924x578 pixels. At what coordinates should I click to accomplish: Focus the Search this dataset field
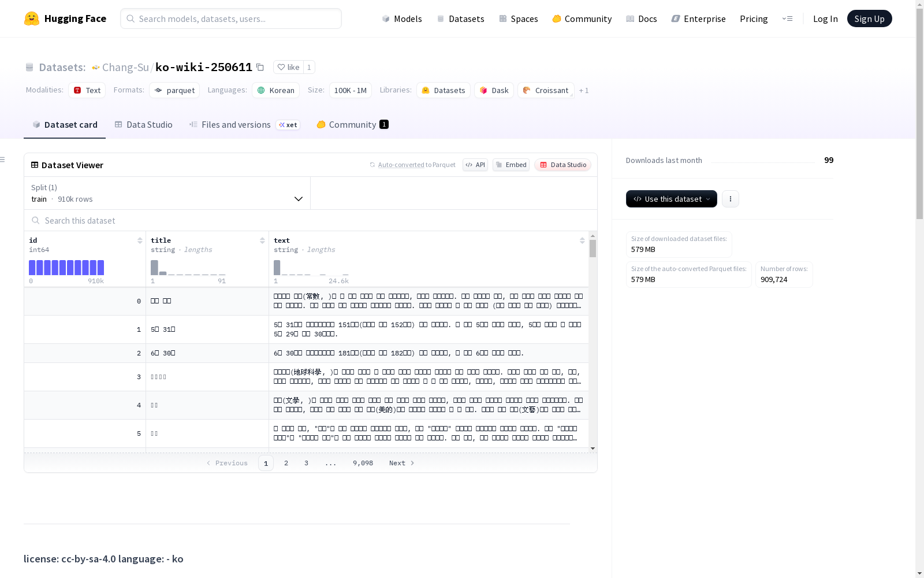point(311,220)
